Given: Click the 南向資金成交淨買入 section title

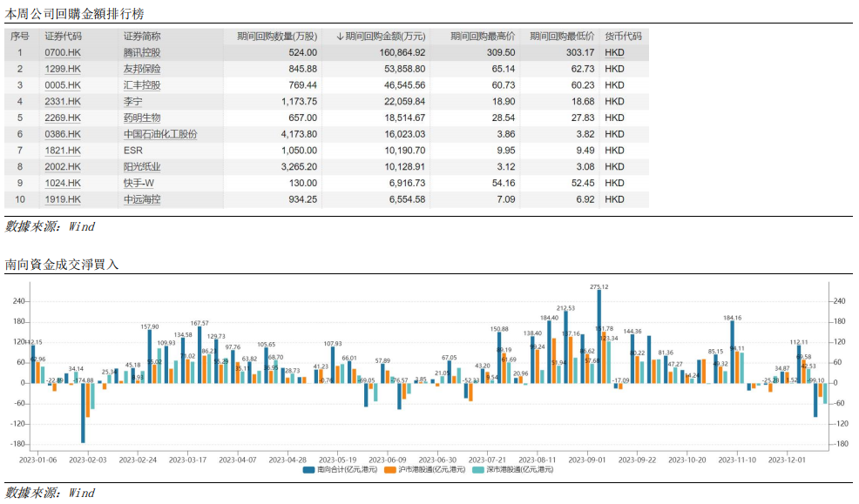Looking at the screenshot, I should [x=61, y=265].
